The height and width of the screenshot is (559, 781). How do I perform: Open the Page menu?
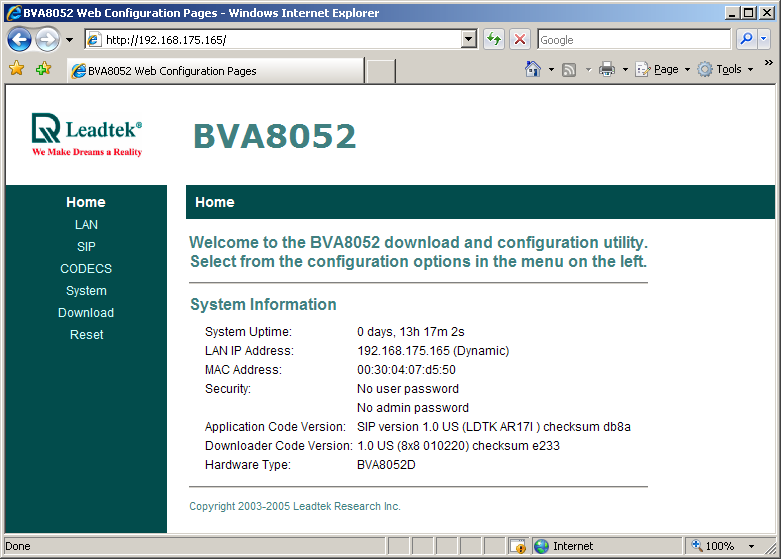662,69
